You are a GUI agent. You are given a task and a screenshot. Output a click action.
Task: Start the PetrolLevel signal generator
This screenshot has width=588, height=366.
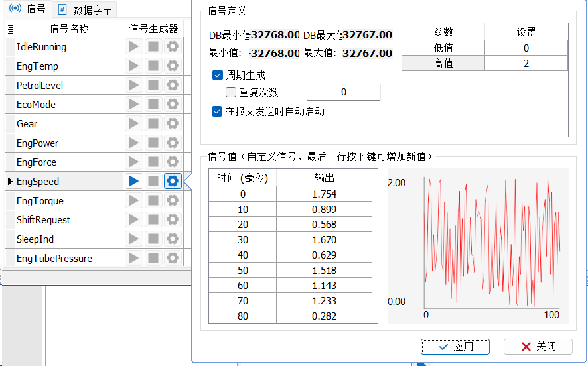click(x=133, y=85)
